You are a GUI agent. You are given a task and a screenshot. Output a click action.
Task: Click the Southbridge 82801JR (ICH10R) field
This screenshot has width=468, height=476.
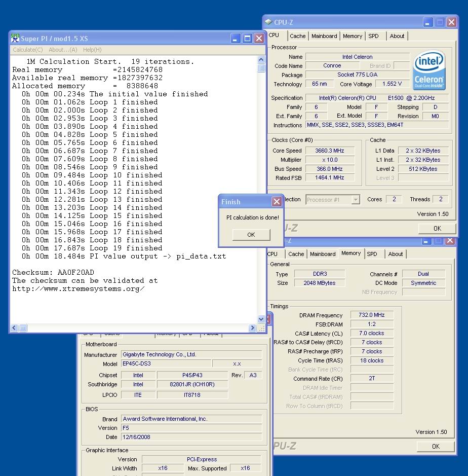(x=192, y=384)
